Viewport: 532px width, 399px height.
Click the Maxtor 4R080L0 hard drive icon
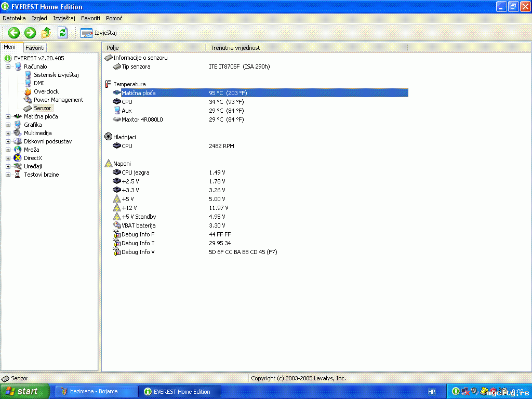point(117,119)
